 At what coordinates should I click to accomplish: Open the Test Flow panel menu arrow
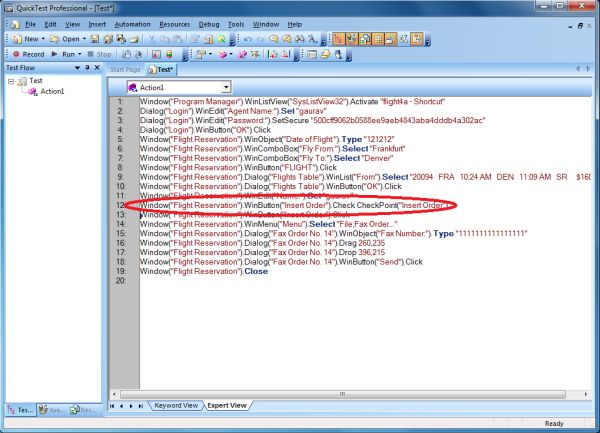coord(77,67)
